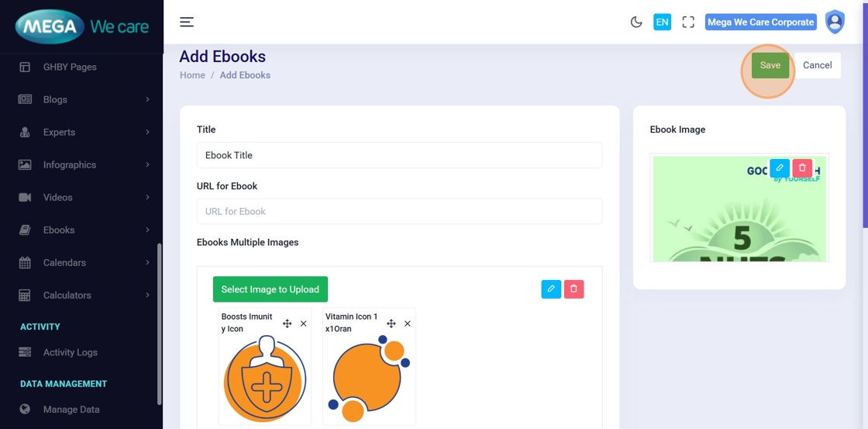Image resolution: width=868 pixels, height=429 pixels.
Task: Enter fullscreen using the expand icon
Action: tap(688, 22)
